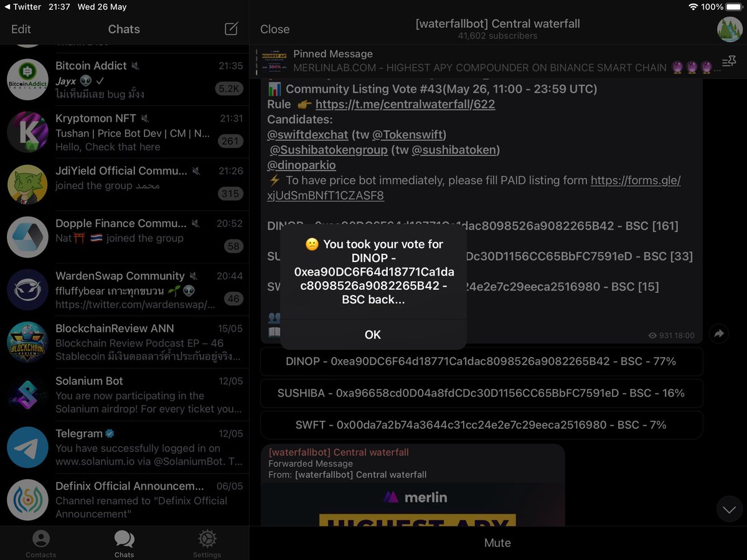This screenshot has width=747, height=560.
Task: Open the Definix Official Announcement chat title
Action: pos(129,486)
